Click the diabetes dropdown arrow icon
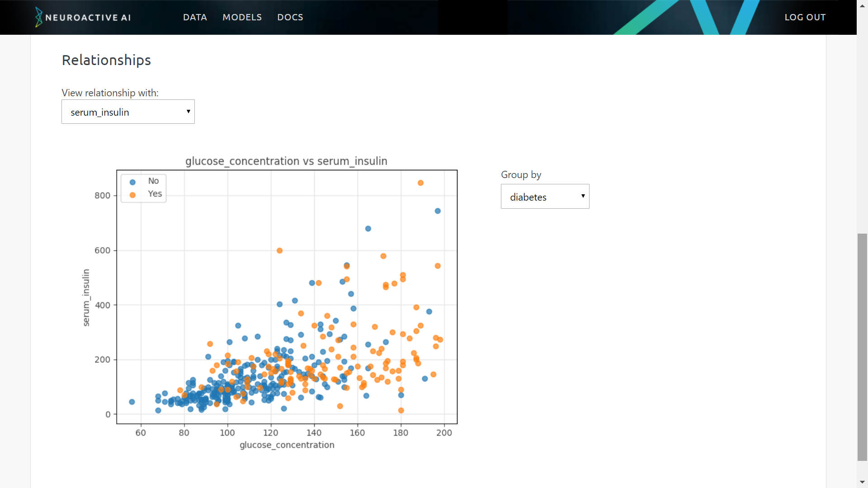 point(583,196)
